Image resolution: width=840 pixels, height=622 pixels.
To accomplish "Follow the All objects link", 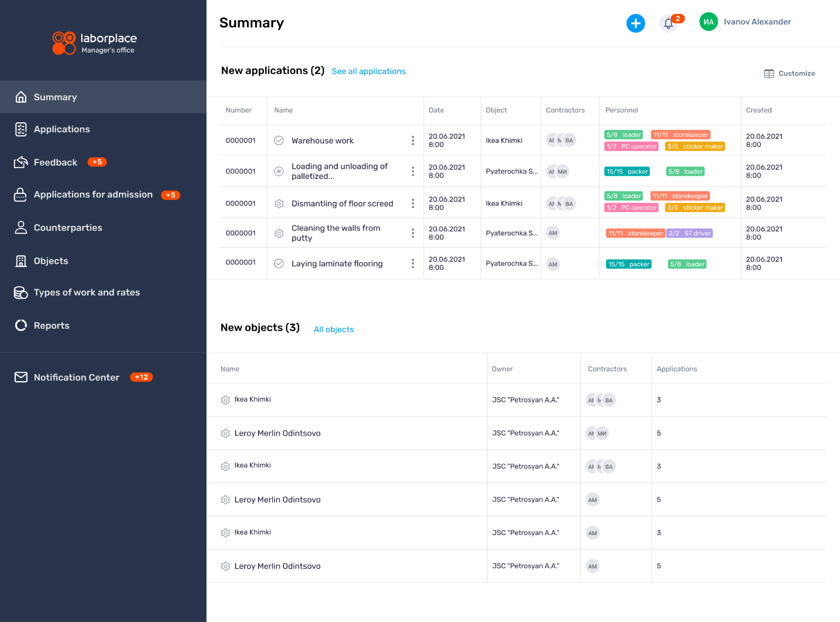I will click(x=333, y=330).
